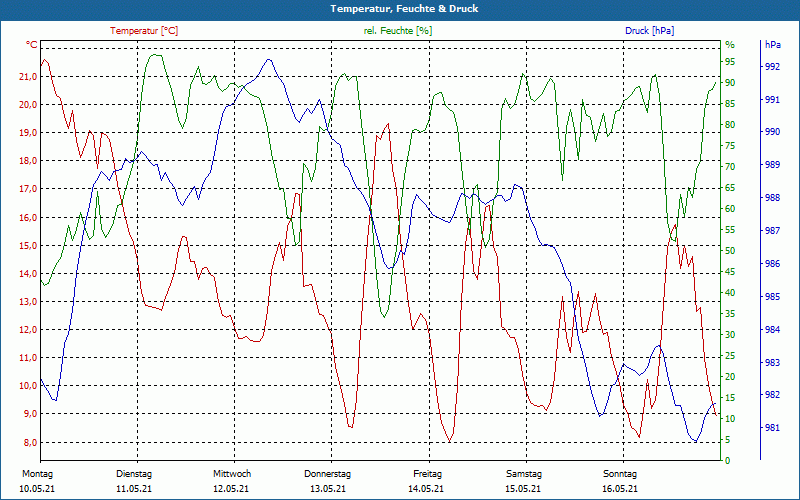Select the green 'rel. Feuchte [%]' legend label
This screenshot has width=800, height=500.
click(x=397, y=31)
